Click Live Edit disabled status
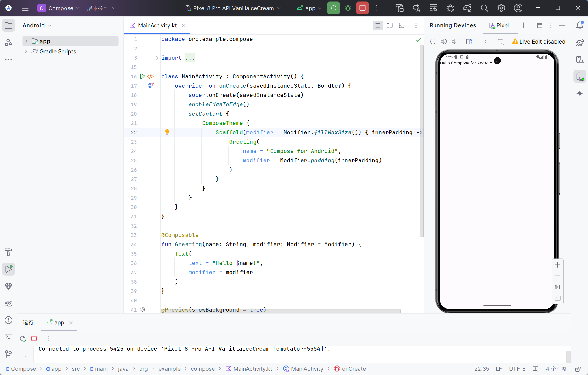Viewport: 588px width, 375px height. pos(538,42)
